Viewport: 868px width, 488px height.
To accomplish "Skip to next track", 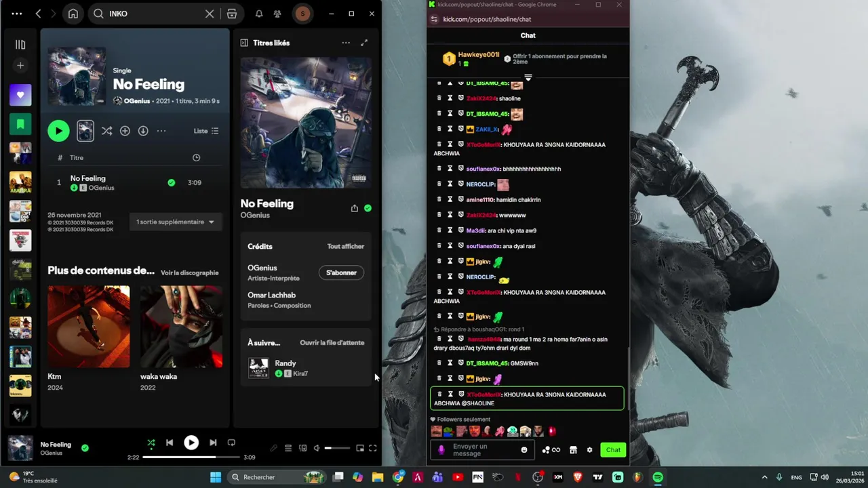I will coord(213,443).
